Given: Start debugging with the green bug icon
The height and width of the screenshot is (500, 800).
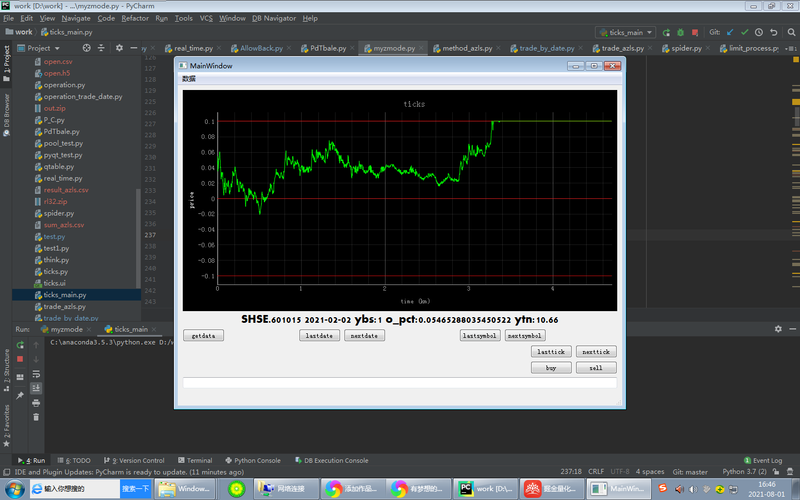Looking at the screenshot, I should [x=680, y=32].
